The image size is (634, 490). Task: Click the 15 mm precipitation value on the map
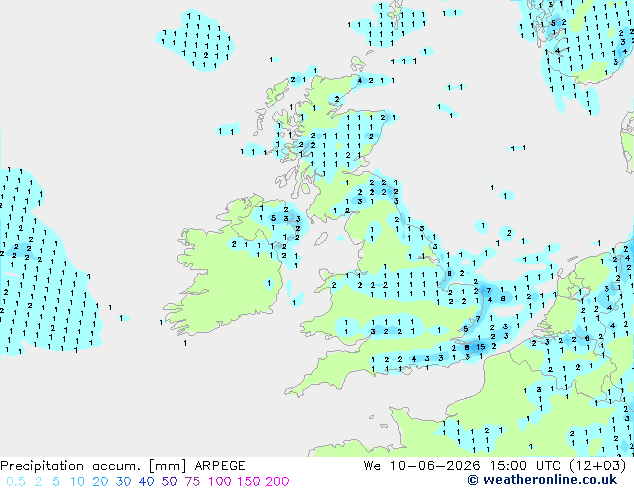pos(480,347)
